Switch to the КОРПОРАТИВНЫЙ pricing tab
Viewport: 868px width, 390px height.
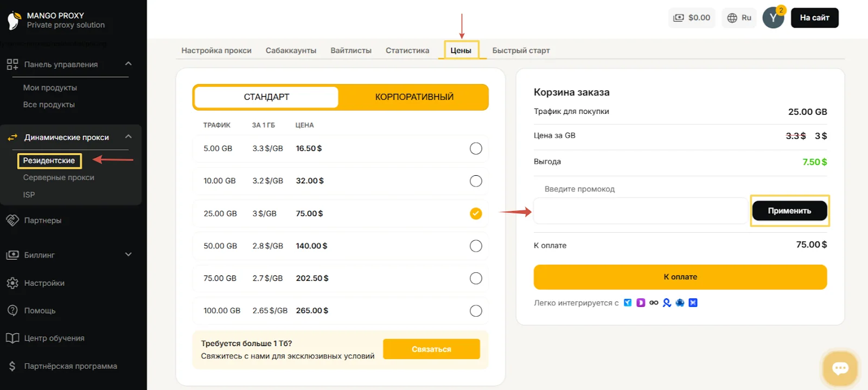point(414,97)
